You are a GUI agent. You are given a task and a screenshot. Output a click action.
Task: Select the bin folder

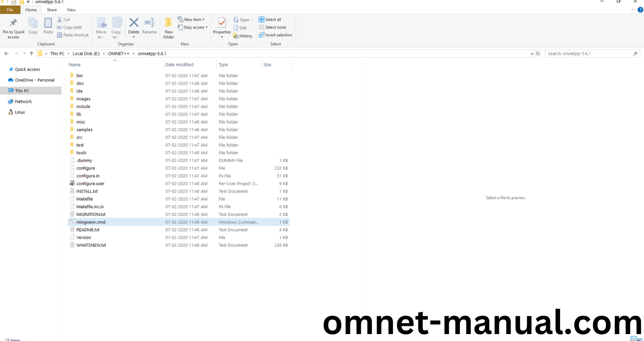click(x=79, y=76)
